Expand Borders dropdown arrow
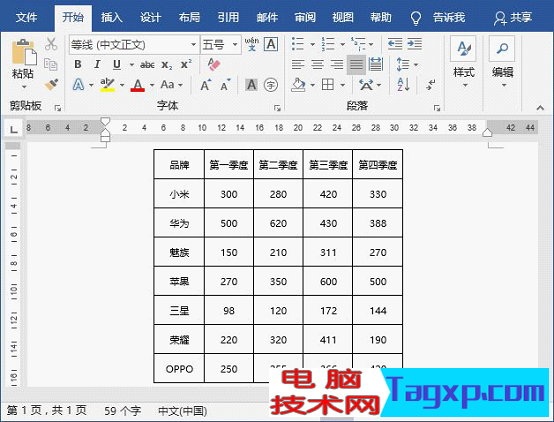This screenshot has width=554, height=422. point(342,85)
